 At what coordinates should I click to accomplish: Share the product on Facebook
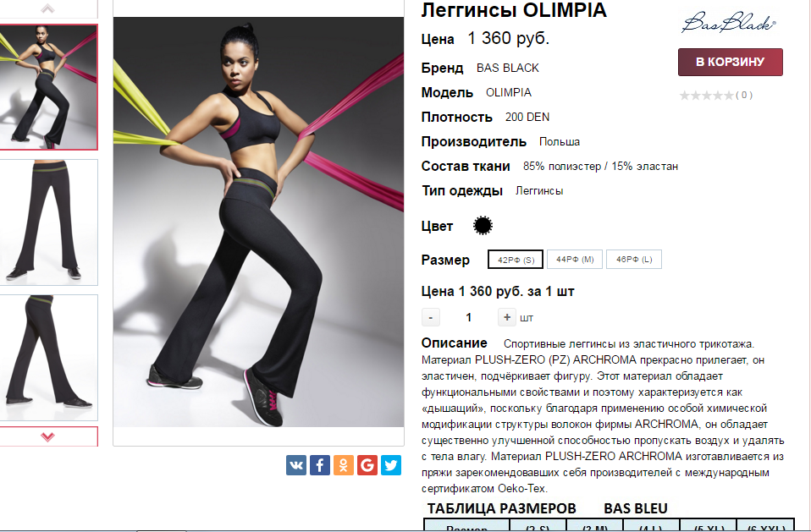pos(320,465)
